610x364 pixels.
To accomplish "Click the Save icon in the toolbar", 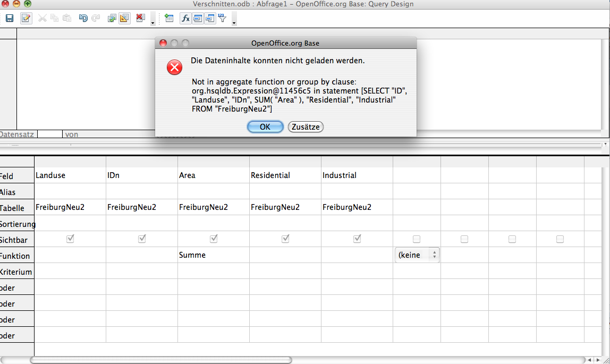I will click(10, 18).
